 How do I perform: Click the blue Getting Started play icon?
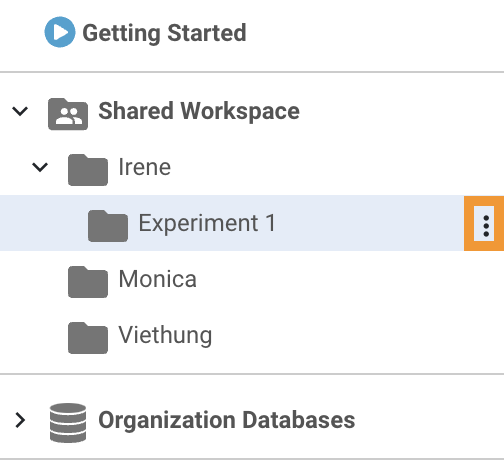[60, 32]
